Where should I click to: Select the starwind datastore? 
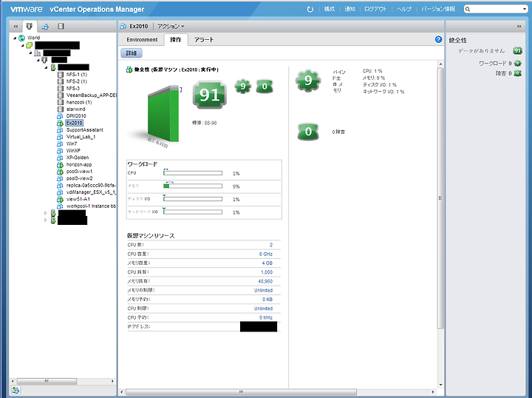75,109
